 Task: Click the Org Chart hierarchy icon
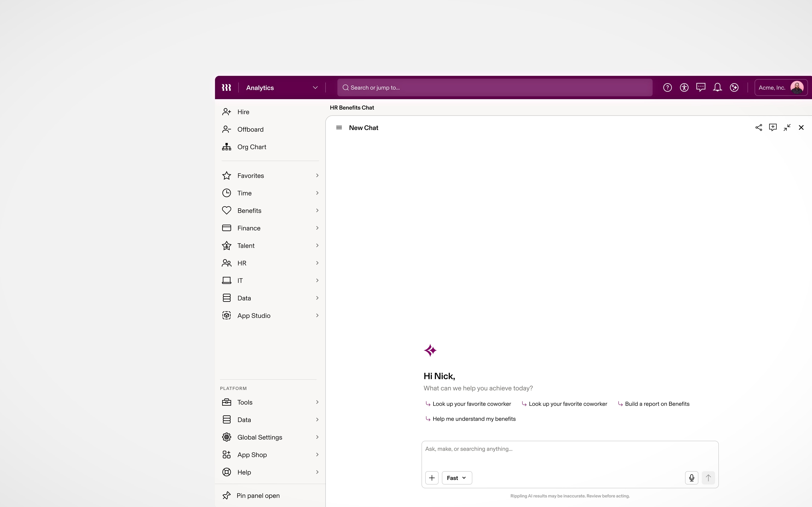227,147
